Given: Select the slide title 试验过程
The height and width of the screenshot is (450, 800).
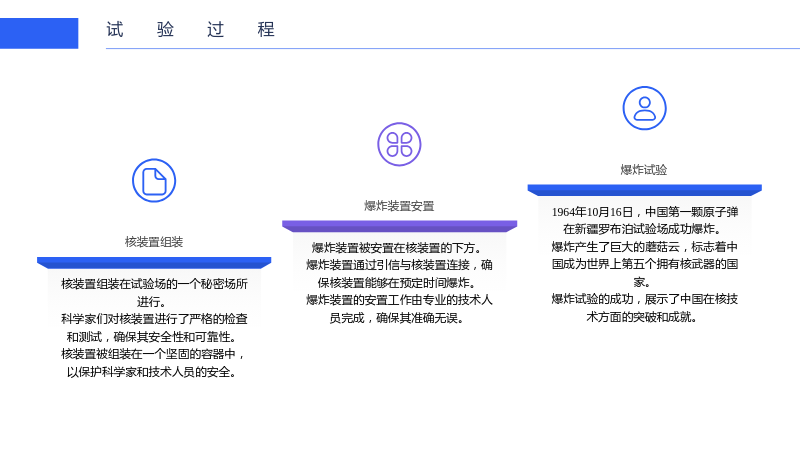Looking at the screenshot, I should pyautogui.click(x=190, y=30).
